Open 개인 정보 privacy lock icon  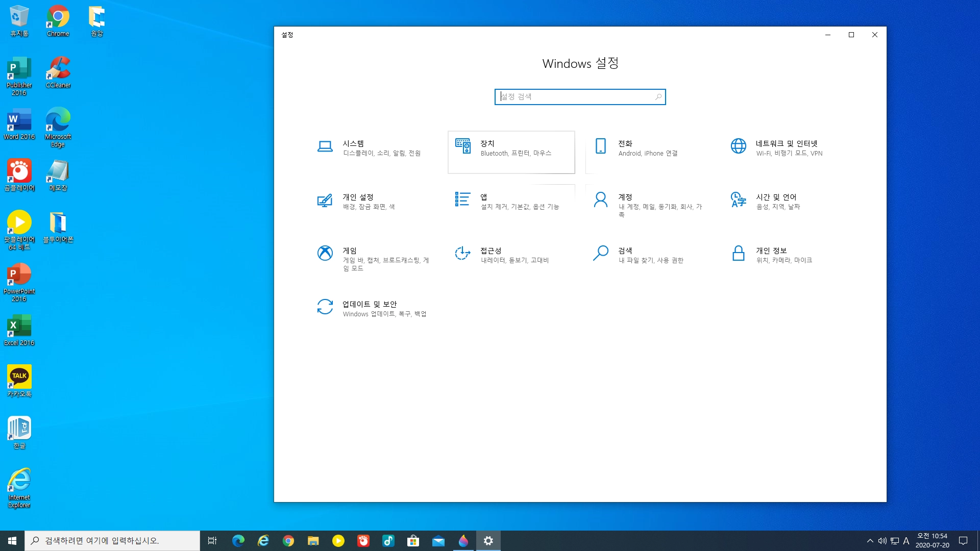(x=739, y=253)
